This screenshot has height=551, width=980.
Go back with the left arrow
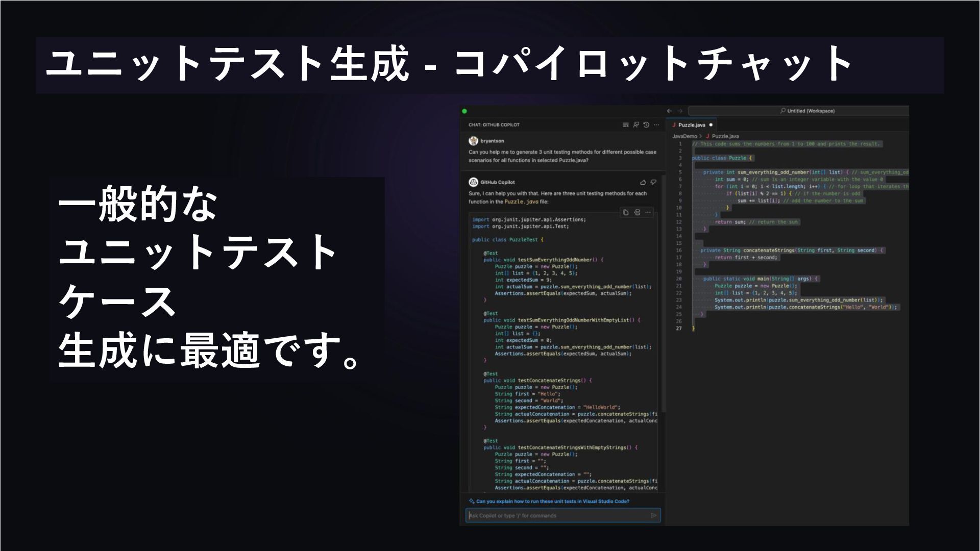670,111
